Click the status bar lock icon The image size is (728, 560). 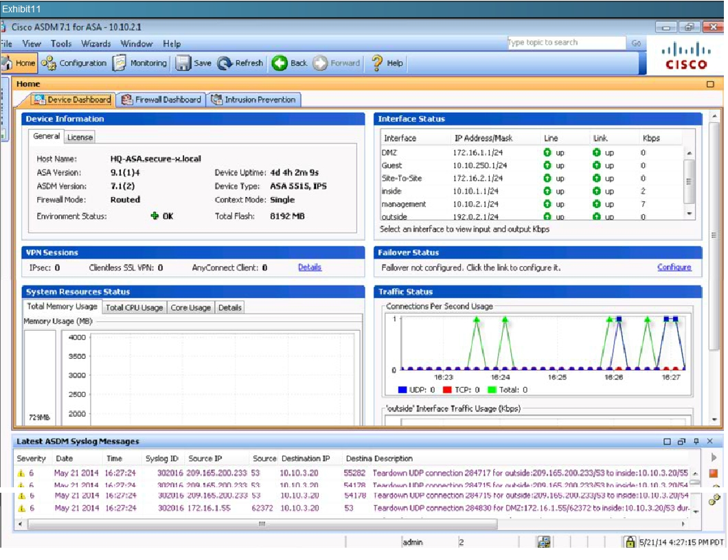[x=629, y=541]
